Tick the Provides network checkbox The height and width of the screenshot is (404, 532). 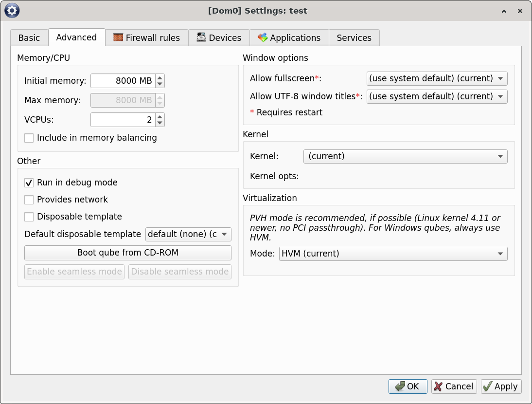pyautogui.click(x=29, y=200)
